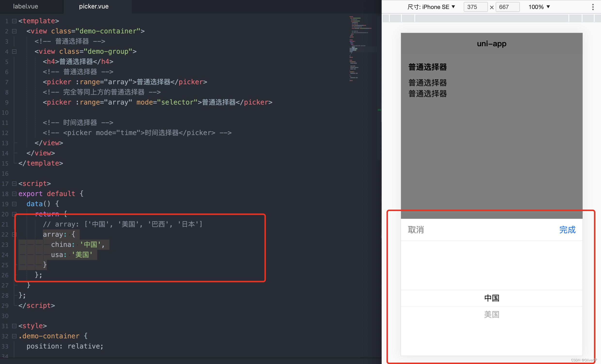
Task: Switch to the picker.vue tab
Action: coord(93,6)
